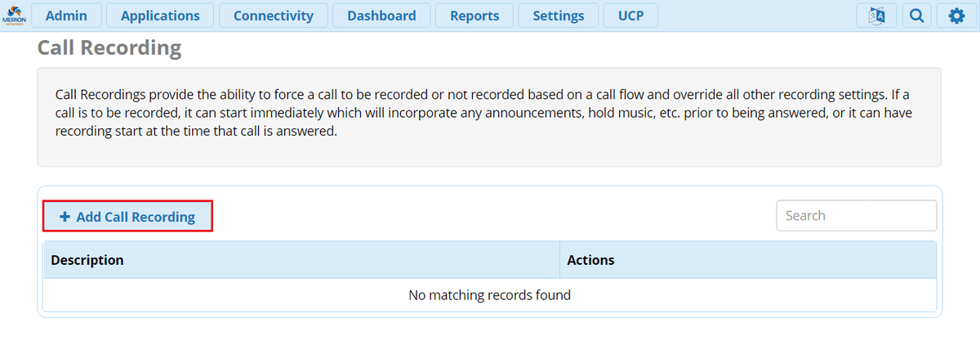Open the Reports menu
Screen dimensions: 980x345
click(474, 16)
